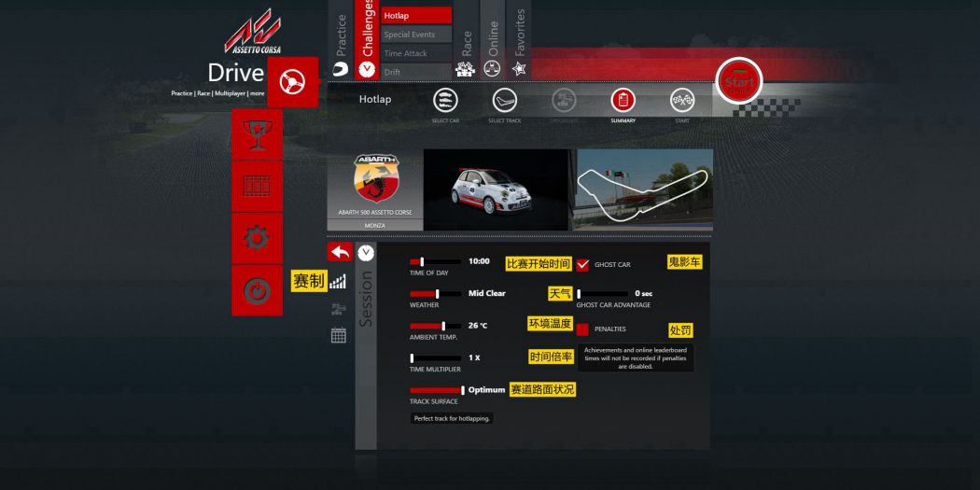980x490 pixels.
Task: Click the Practice | Race | Multiplayer subtitle
Action: point(217,93)
